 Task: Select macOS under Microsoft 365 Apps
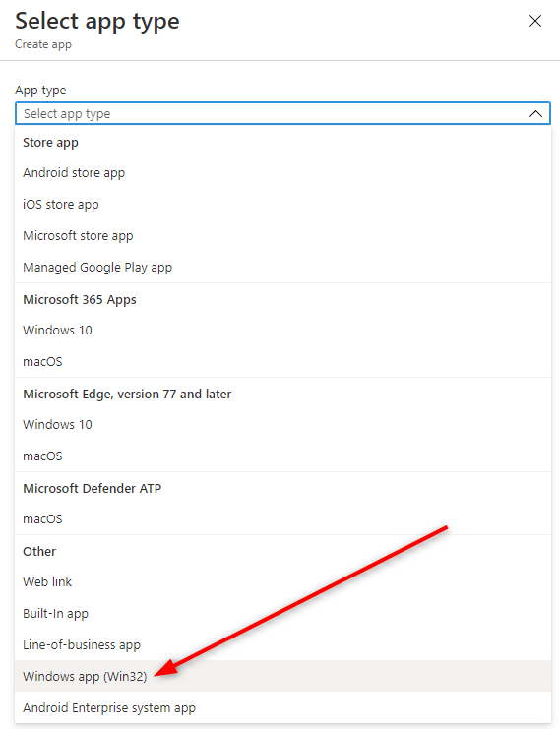pos(282,362)
